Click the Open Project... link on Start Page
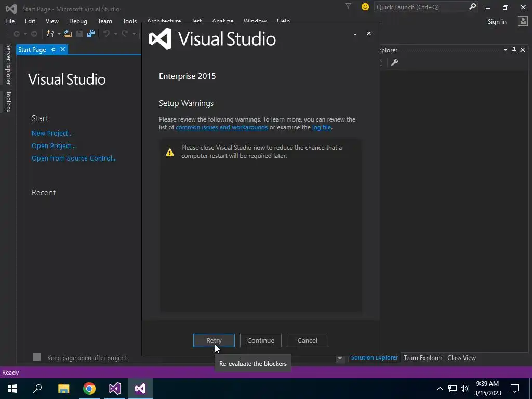 (x=54, y=146)
